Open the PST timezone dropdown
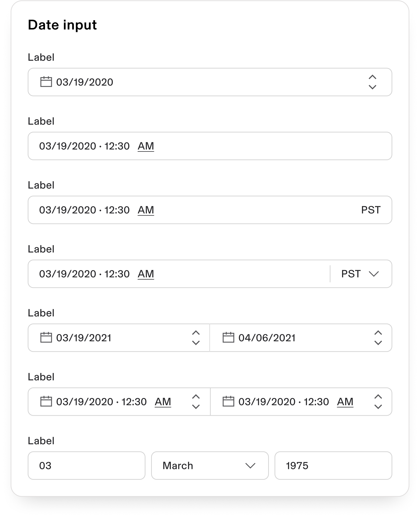 (x=361, y=274)
